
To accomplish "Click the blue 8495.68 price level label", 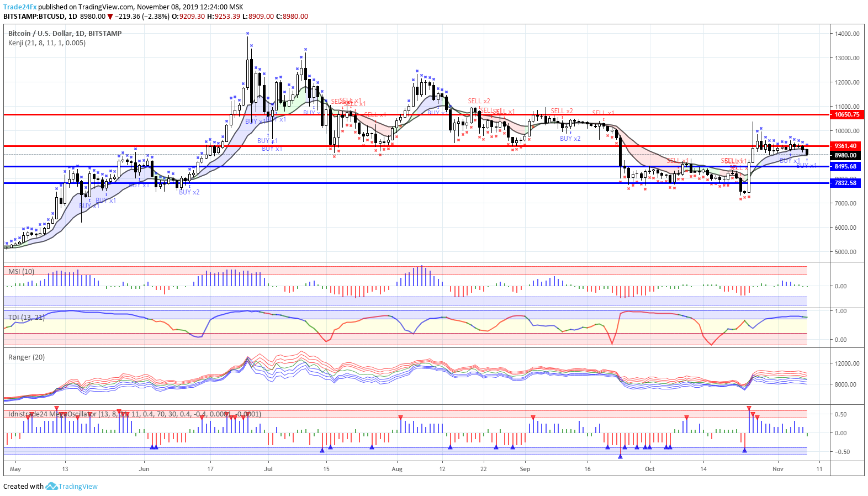I will (845, 166).
